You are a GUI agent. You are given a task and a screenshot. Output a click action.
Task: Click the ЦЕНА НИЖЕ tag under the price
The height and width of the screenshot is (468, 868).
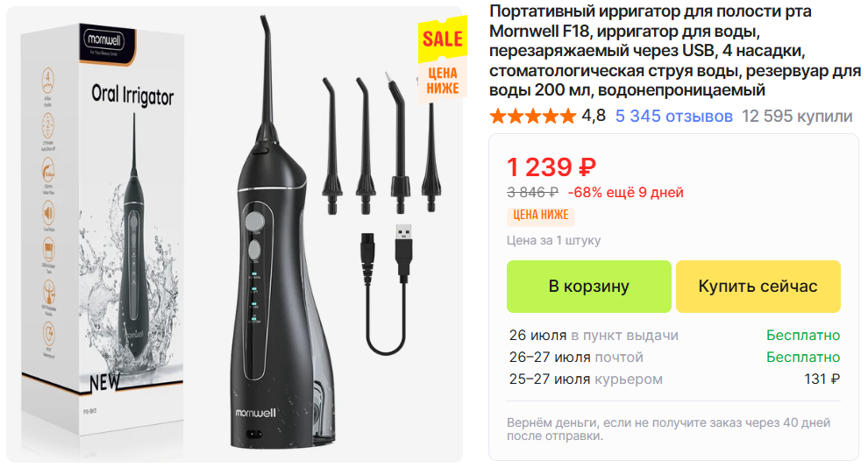[541, 216]
